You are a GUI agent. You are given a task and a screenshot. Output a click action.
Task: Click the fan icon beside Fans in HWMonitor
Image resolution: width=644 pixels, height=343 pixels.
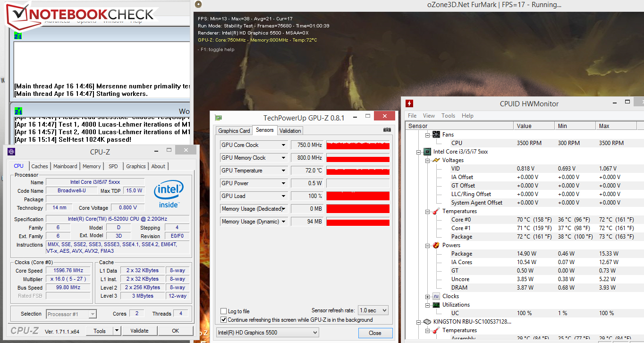click(x=436, y=135)
